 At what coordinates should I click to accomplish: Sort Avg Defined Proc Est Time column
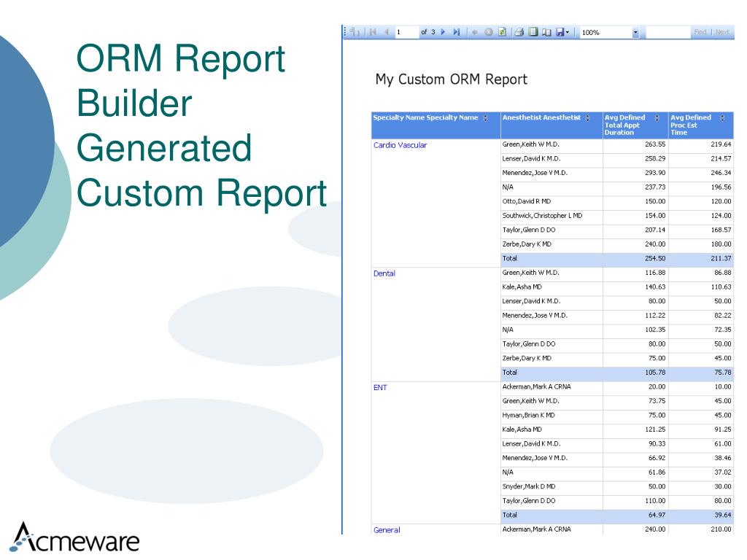click(x=722, y=117)
